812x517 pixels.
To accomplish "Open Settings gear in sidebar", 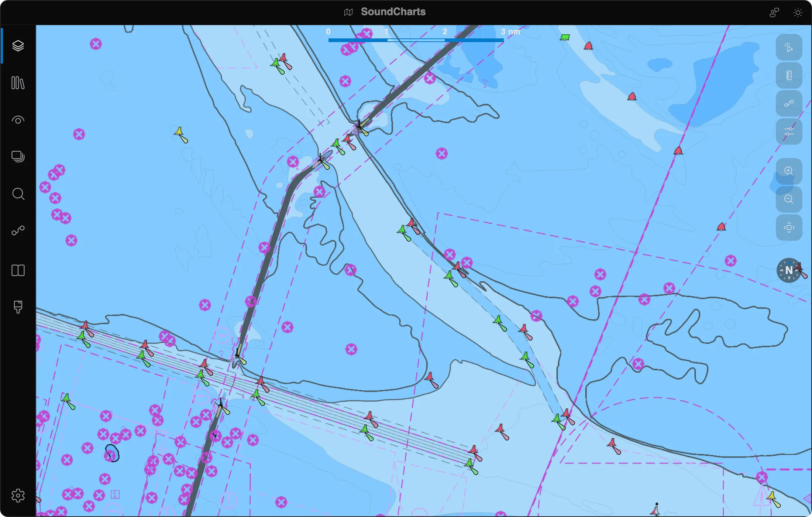I will tap(18, 496).
